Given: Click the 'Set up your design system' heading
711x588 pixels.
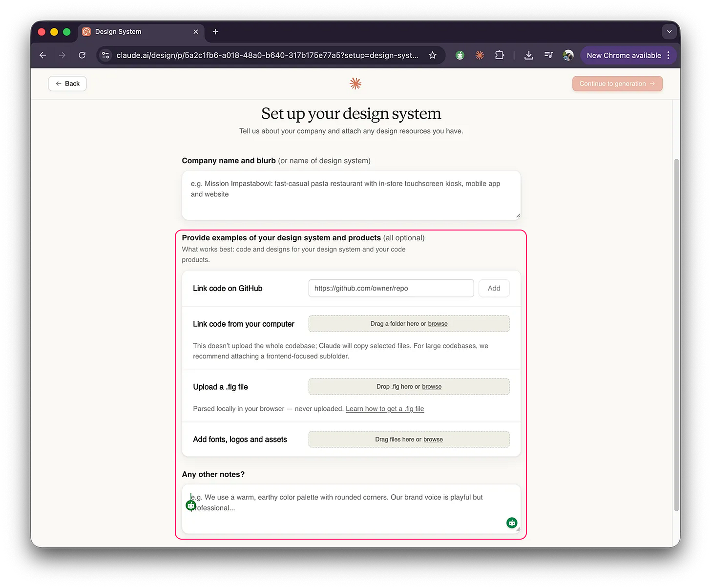Looking at the screenshot, I should point(351,113).
